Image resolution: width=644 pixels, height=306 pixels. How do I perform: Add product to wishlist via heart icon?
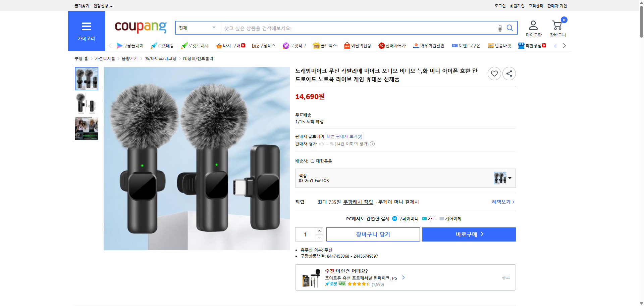point(494,73)
